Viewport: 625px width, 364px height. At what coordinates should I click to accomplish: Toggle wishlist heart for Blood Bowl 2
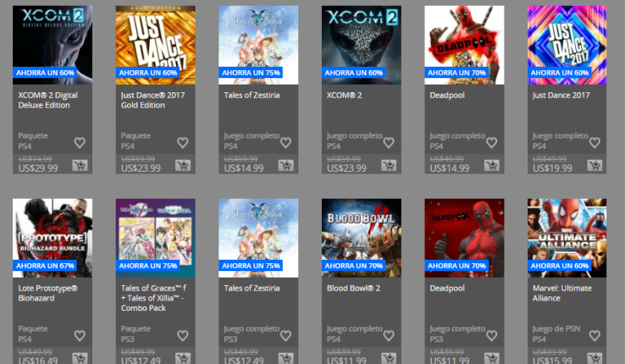coord(389,336)
